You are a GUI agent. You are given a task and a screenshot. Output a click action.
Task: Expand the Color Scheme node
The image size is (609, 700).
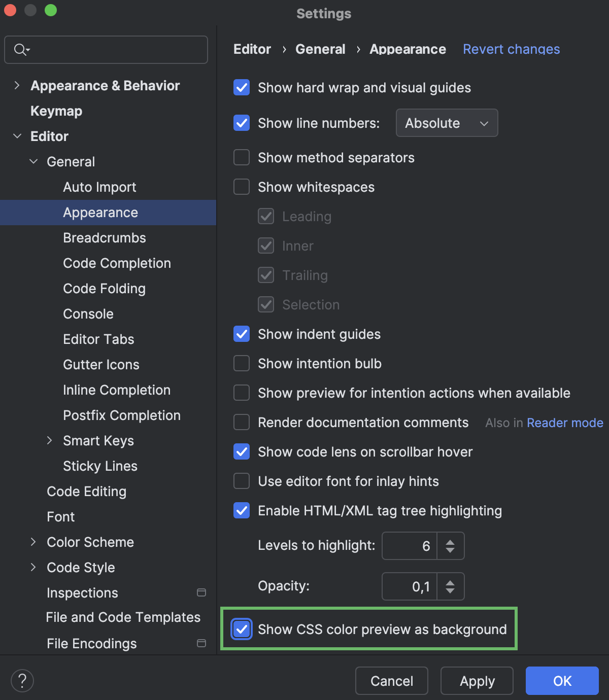click(33, 542)
